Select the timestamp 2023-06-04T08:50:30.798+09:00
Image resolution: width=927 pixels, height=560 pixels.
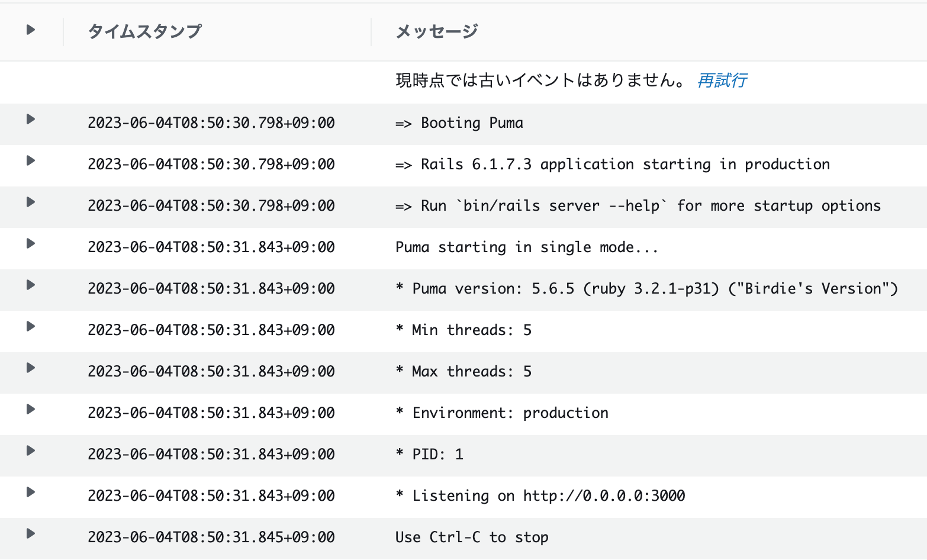click(211, 123)
